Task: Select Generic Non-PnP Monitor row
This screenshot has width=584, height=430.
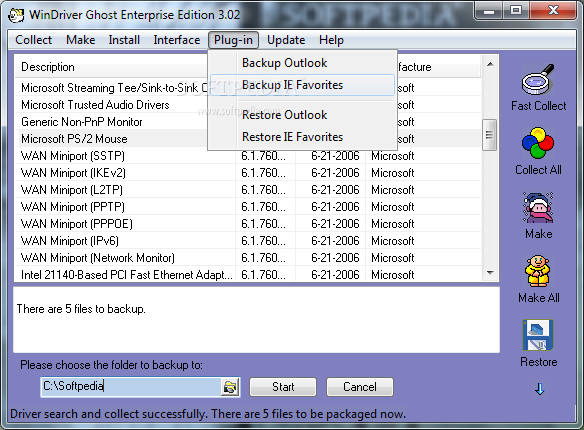Action: pyautogui.click(x=248, y=122)
